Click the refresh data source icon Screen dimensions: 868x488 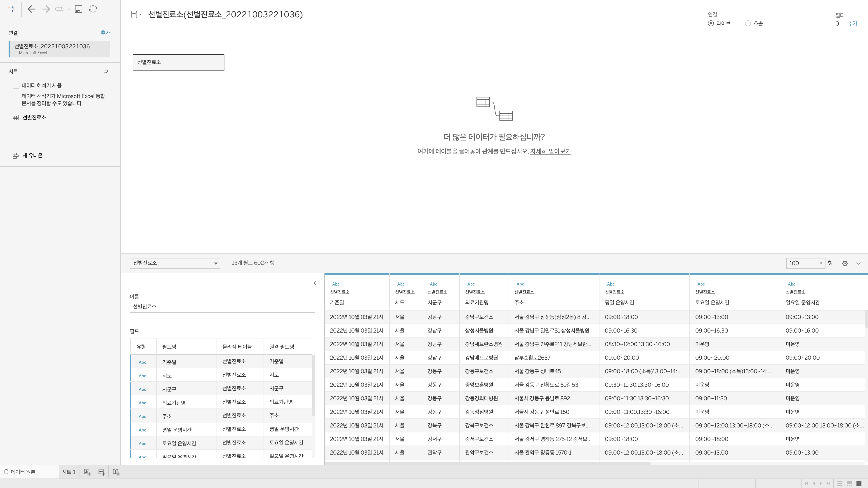click(x=93, y=9)
